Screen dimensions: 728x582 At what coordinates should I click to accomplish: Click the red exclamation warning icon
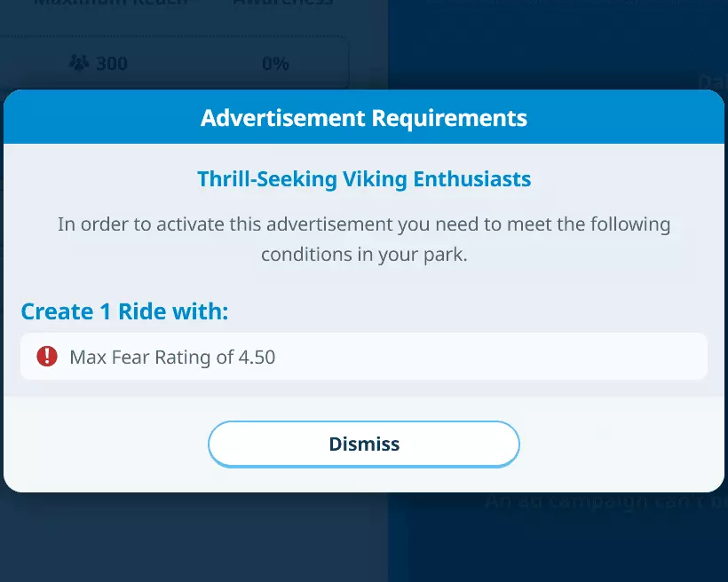pos(46,357)
